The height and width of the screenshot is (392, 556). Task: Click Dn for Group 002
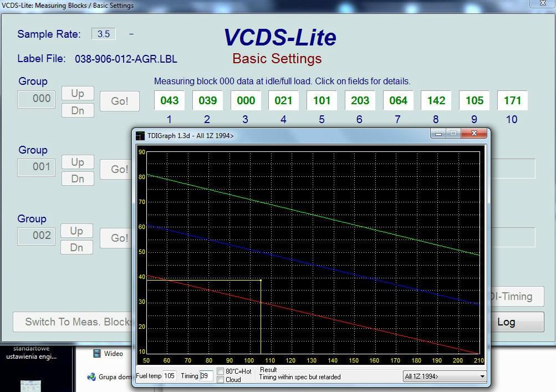(x=76, y=247)
